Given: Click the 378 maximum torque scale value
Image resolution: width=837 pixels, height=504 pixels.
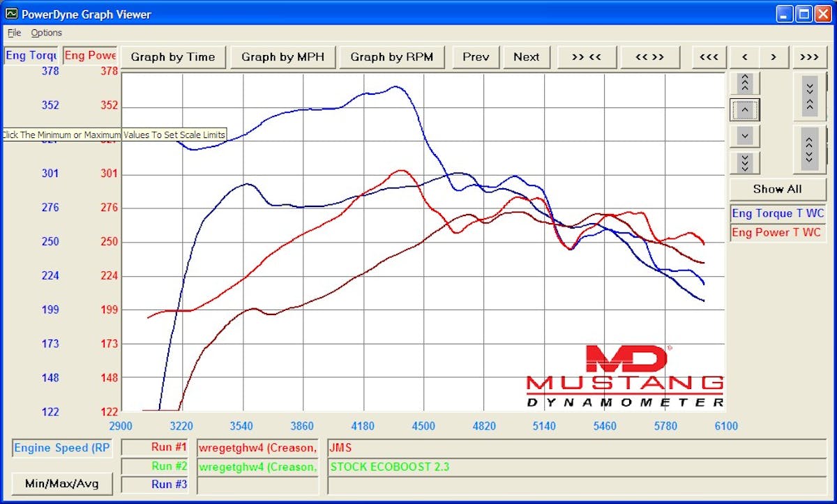Looking at the screenshot, I should 50,71.
